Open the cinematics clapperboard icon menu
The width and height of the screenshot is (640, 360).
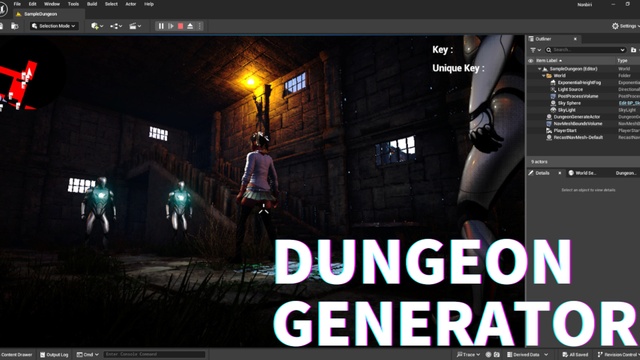135,26
